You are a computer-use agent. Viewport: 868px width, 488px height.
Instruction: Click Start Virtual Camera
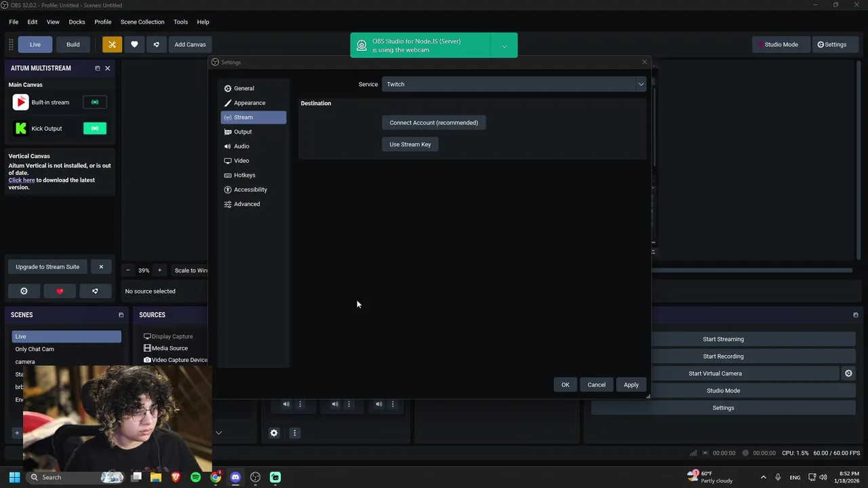(x=715, y=373)
